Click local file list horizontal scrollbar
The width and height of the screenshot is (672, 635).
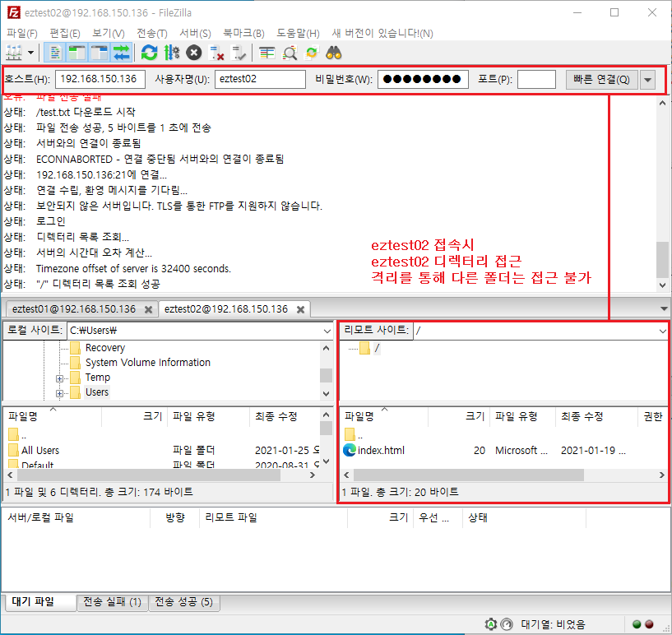[x=149, y=475]
